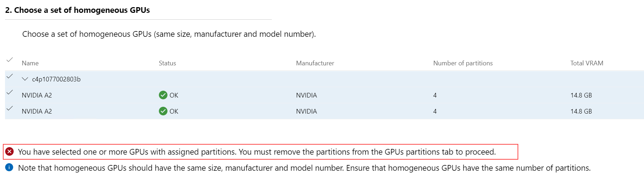This screenshot has height=175, width=644.
Task: Click the red error icon beside partitions warning
Action: [x=10, y=152]
